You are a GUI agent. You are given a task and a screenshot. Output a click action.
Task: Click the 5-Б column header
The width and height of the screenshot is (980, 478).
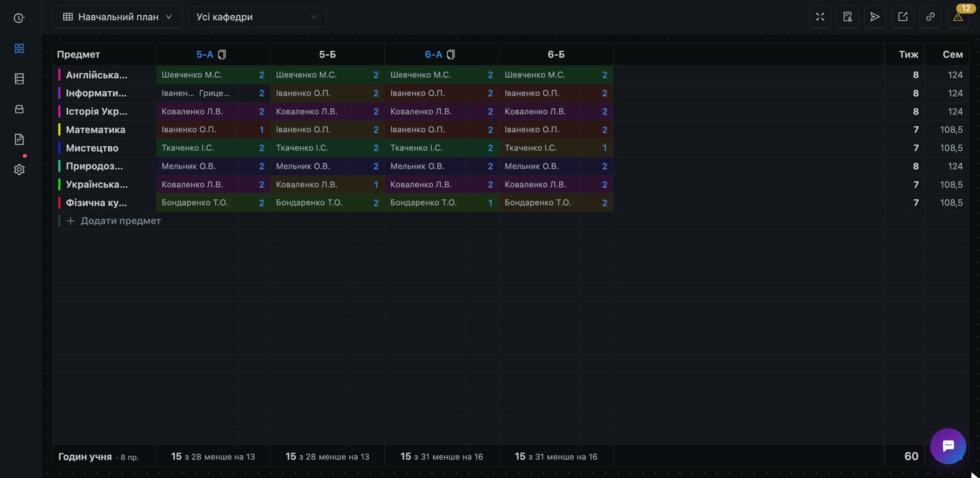click(x=328, y=54)
